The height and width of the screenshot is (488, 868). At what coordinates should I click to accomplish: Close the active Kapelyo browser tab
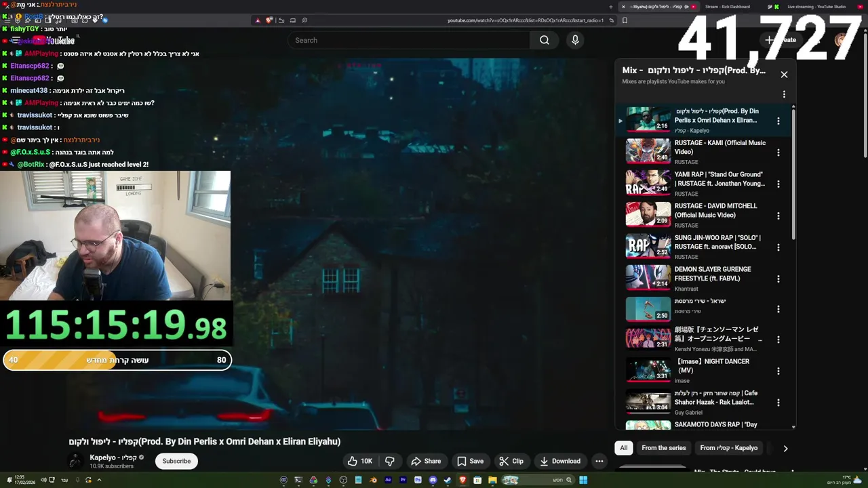[x=623, y=6]
